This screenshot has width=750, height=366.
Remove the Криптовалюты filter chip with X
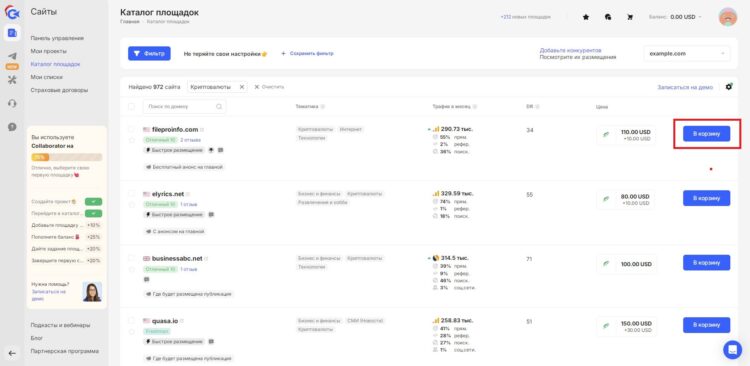242,87
